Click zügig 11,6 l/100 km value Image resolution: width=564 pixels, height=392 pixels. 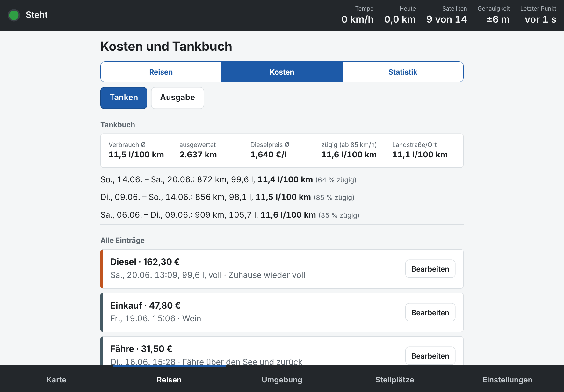[x=349, y=155]
